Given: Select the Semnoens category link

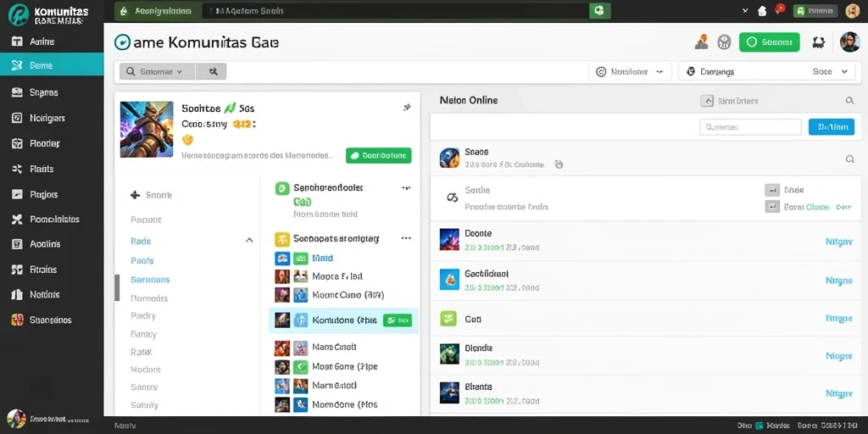Looking at the screenshot, I should pos(150,280).
